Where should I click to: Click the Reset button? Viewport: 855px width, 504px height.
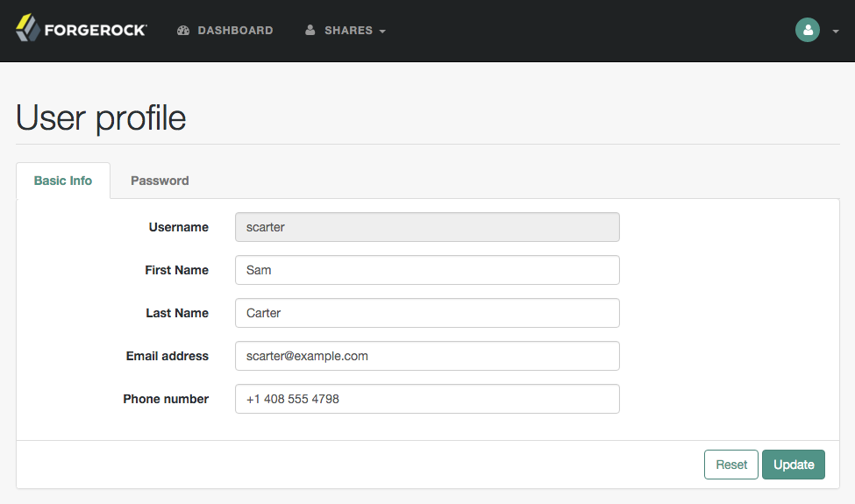(x=730, y=465)
